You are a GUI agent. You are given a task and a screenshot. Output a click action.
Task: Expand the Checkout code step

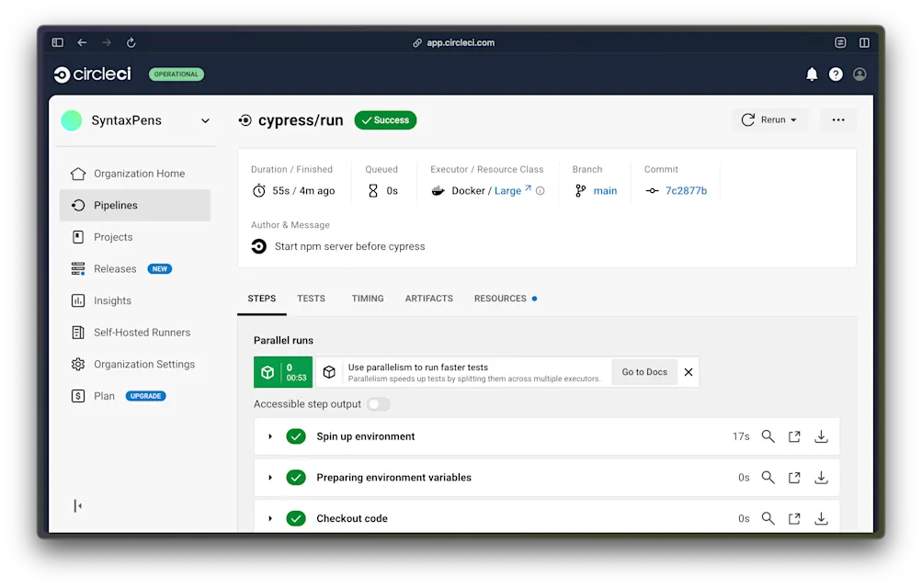[x=270, y=519]
